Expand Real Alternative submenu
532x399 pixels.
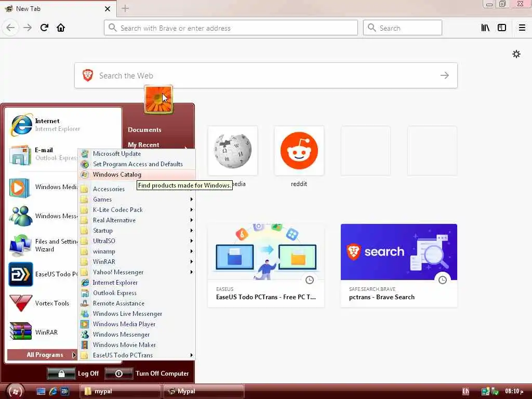(137, 220)
